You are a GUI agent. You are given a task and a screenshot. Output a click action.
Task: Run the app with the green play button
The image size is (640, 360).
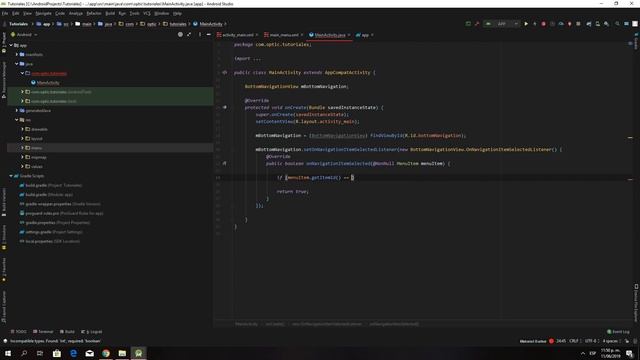tap(526, 24)
